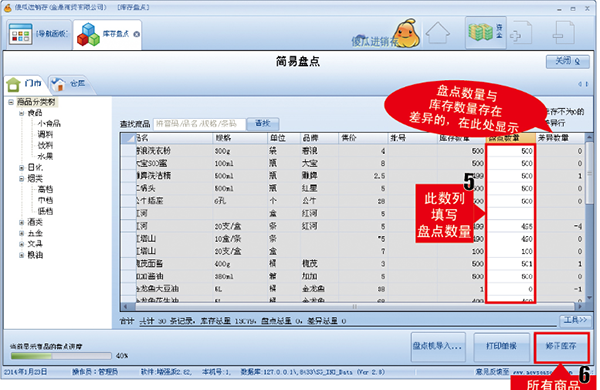Click the tab strip right arrow
This screenshot has height=390, width=600.
587,84
